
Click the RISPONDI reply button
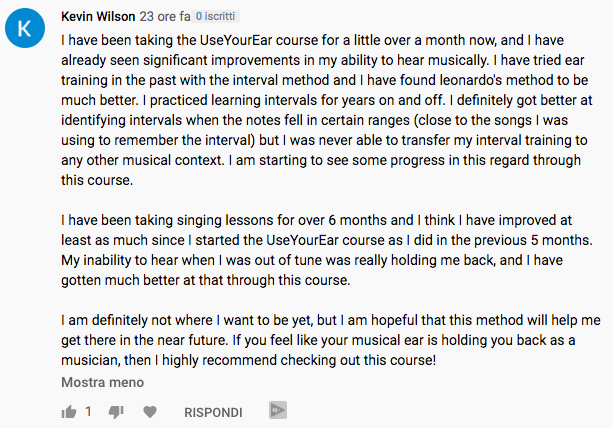(x=213, y=412)
